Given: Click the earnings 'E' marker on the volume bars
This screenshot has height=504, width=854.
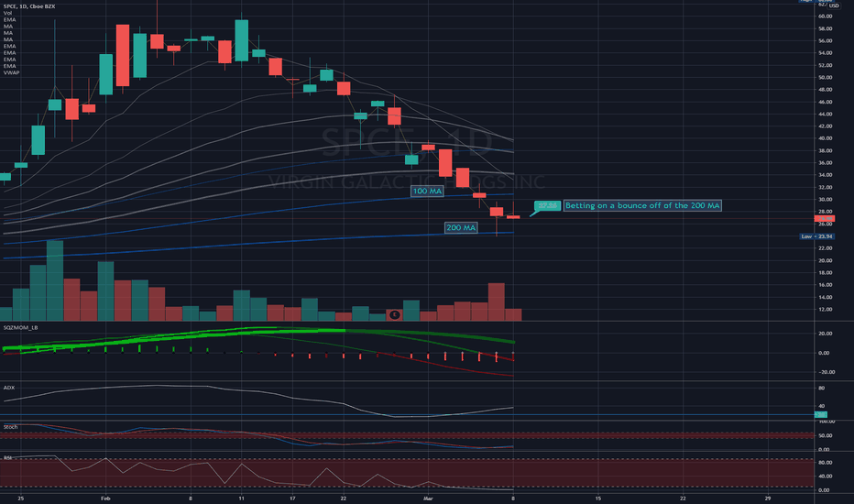Looking at the screenshot, I should click(x=395, y=314).
